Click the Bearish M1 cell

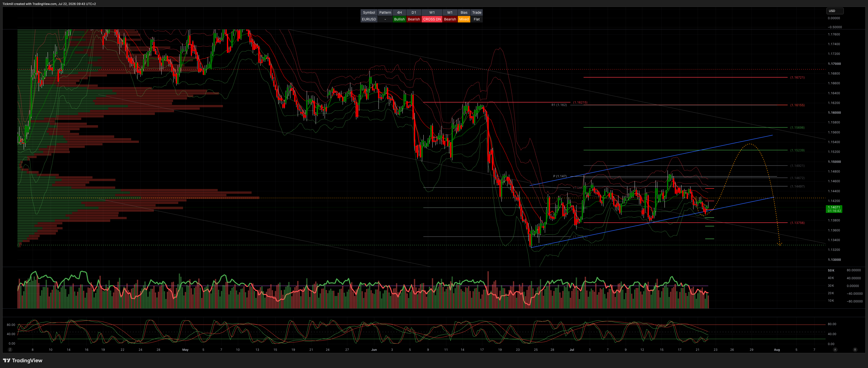pyautogui.click(x=450, y=19)
